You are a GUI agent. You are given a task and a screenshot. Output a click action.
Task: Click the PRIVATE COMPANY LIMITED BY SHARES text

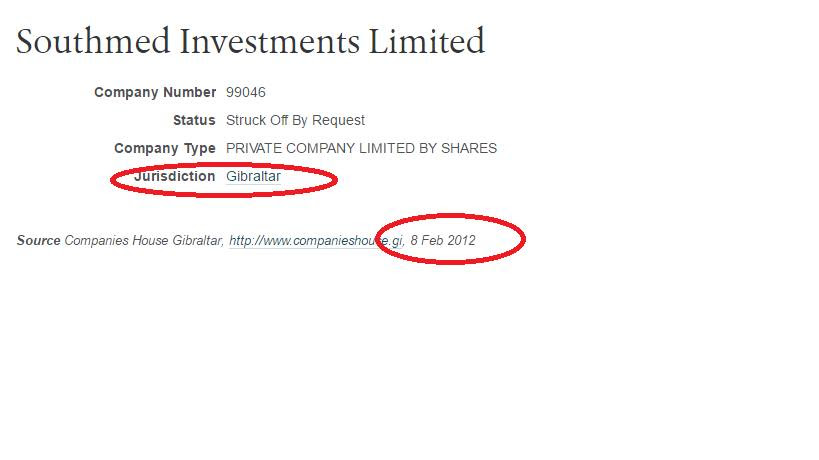point(361,148)
